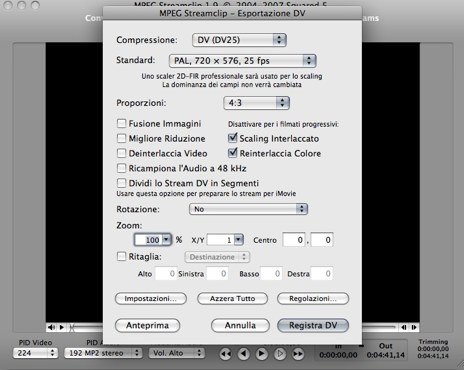
Task: Open the PID Video 224 dropdown
Action: (35, 353)
